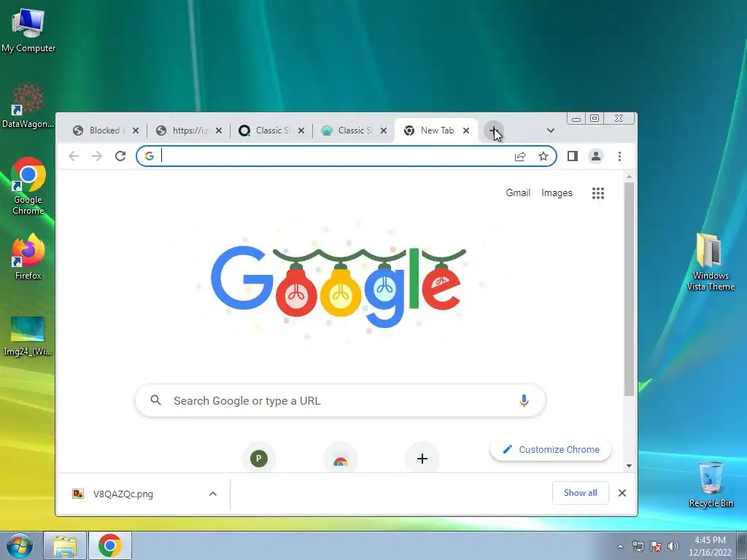The image size is (747, 560).
Task: Toggle the Chrome side panel
Action: coord(572,156)
